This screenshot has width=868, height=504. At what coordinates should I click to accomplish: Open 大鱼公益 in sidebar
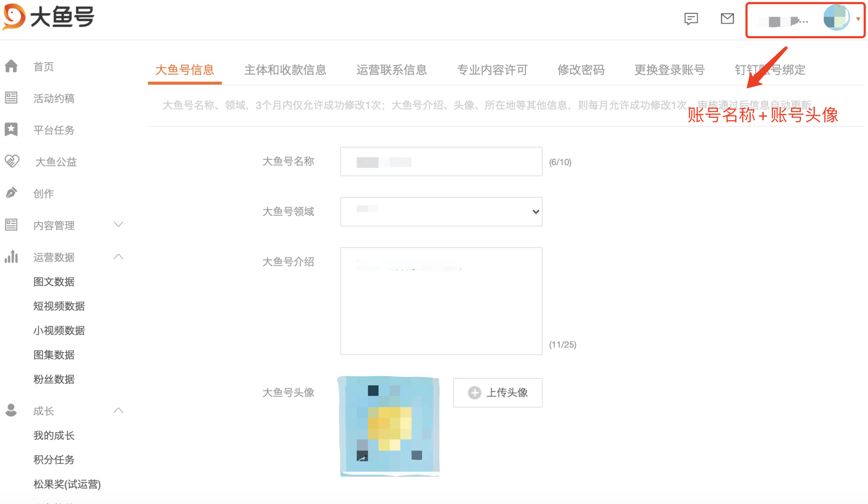pyautogui.click(x=56, y=162)
